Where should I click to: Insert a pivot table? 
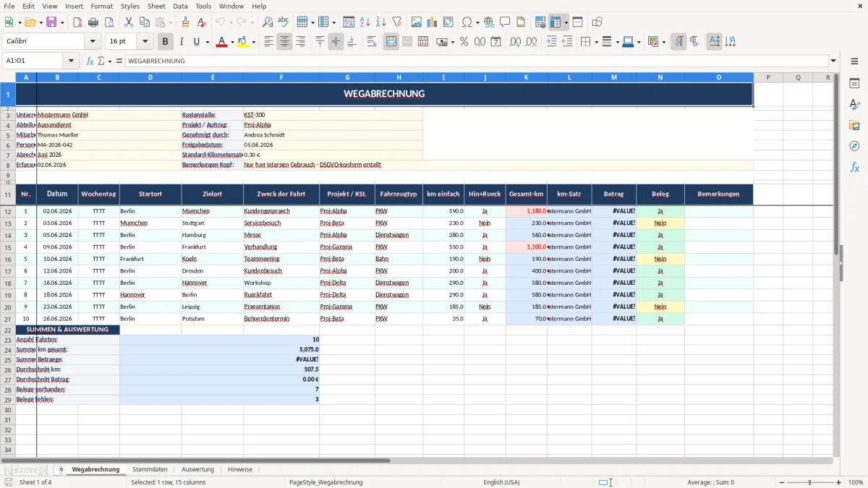point(448,22)
